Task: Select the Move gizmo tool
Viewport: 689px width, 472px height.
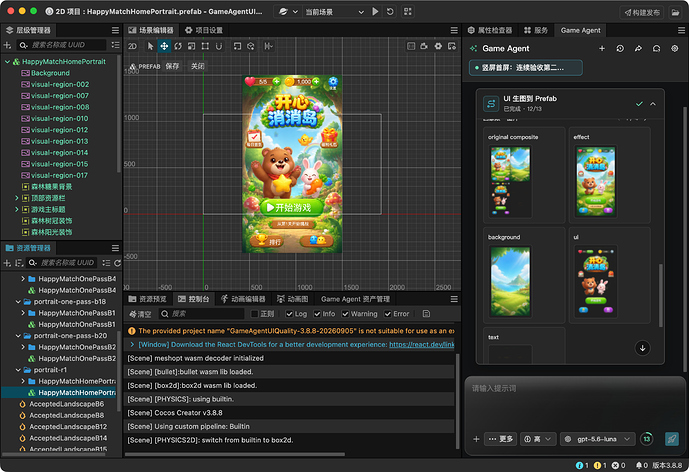Action: (x=164, y=46)
